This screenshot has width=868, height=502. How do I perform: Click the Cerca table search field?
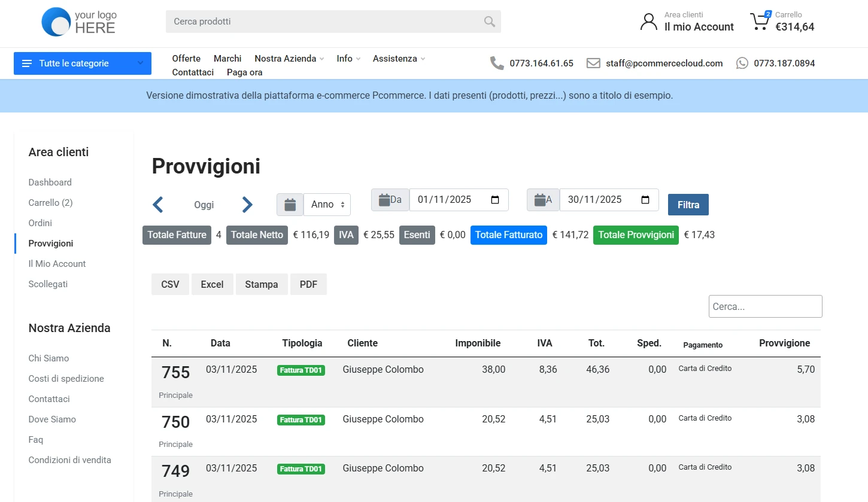[x=766, y=306]
